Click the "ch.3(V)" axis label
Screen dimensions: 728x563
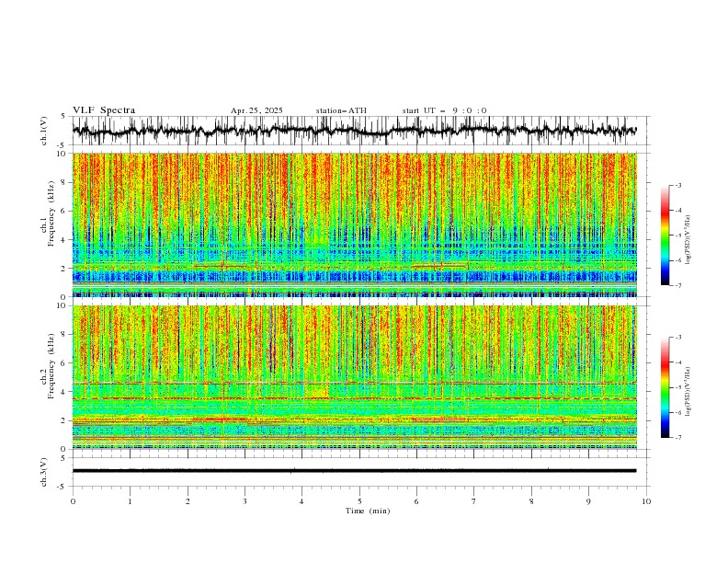(44, 472)
